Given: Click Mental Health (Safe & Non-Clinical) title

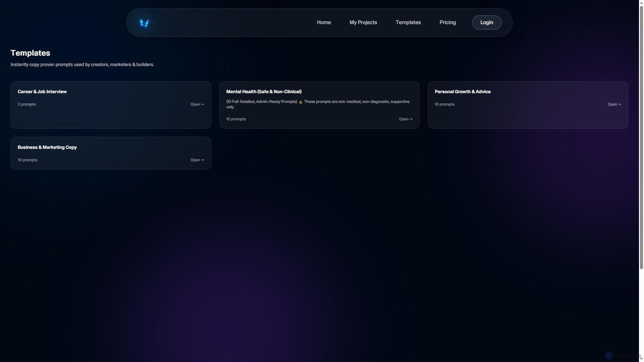Looking at the screenshot, I should [264, 92].
